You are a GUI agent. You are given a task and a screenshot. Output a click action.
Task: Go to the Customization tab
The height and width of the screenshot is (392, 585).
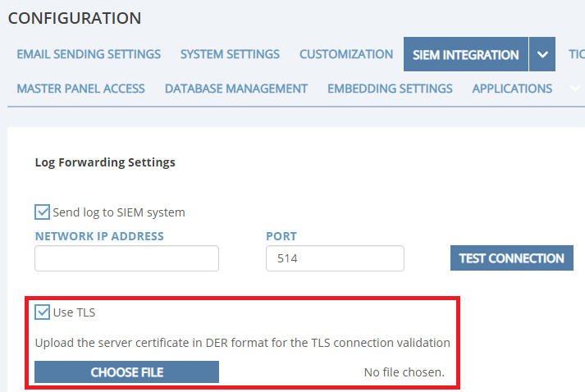[x=346, y=54]
